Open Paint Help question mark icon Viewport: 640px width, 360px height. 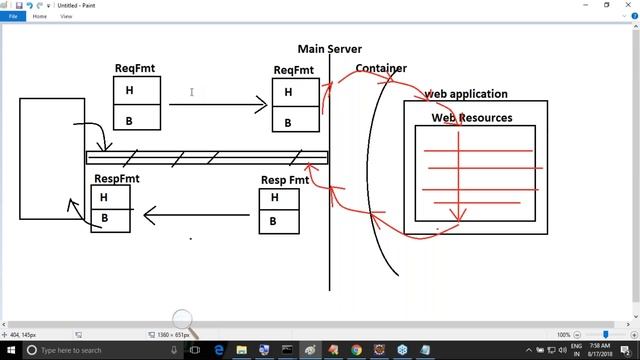click(635, 16)
